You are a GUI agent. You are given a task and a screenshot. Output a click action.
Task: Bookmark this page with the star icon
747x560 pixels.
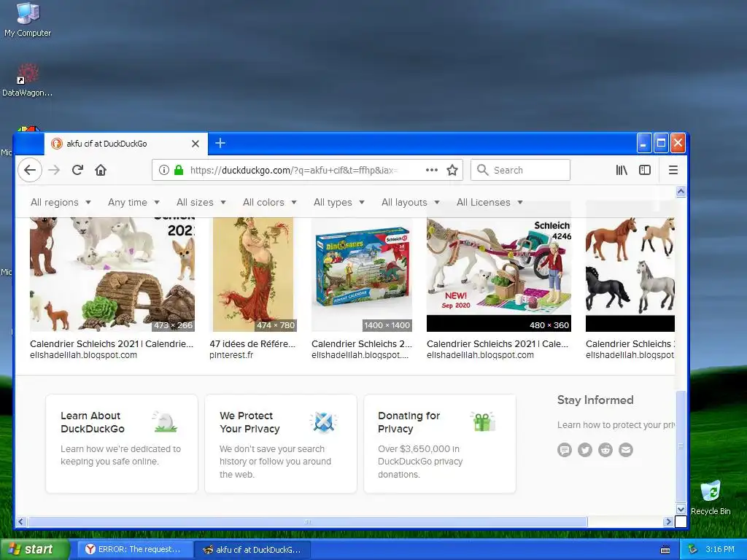(x=452, y=170)
